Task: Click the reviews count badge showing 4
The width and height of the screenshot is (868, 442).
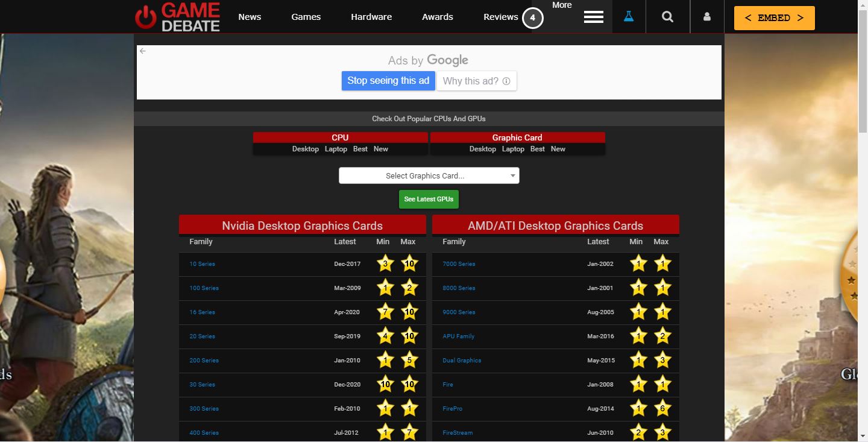Action: tap(532, 17)
